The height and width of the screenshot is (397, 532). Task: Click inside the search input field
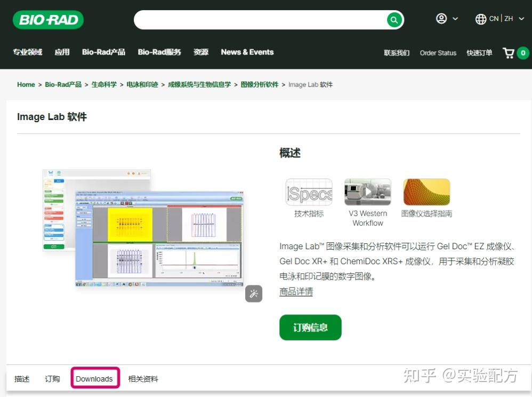pyautogui.click(x=260, y=20)
